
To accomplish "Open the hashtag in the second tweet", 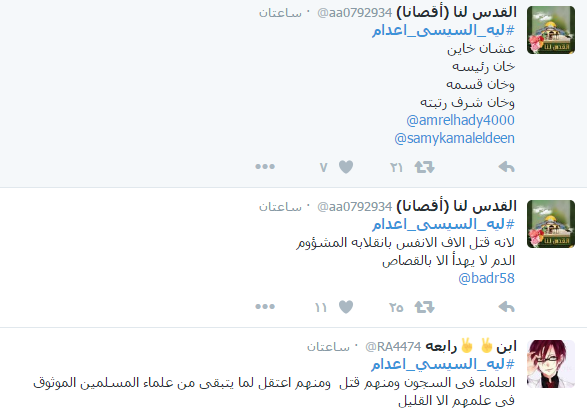I will coord(443,225).
